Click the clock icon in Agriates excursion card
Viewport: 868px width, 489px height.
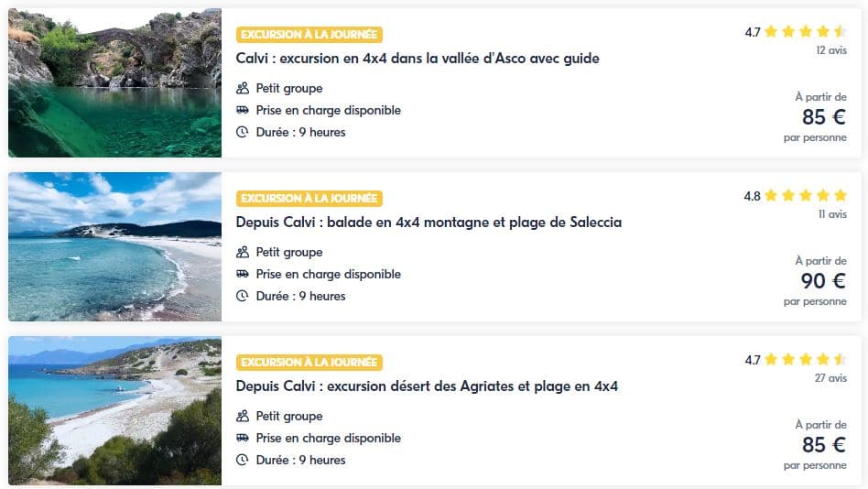pyautogui.click(x=243, y=460)
